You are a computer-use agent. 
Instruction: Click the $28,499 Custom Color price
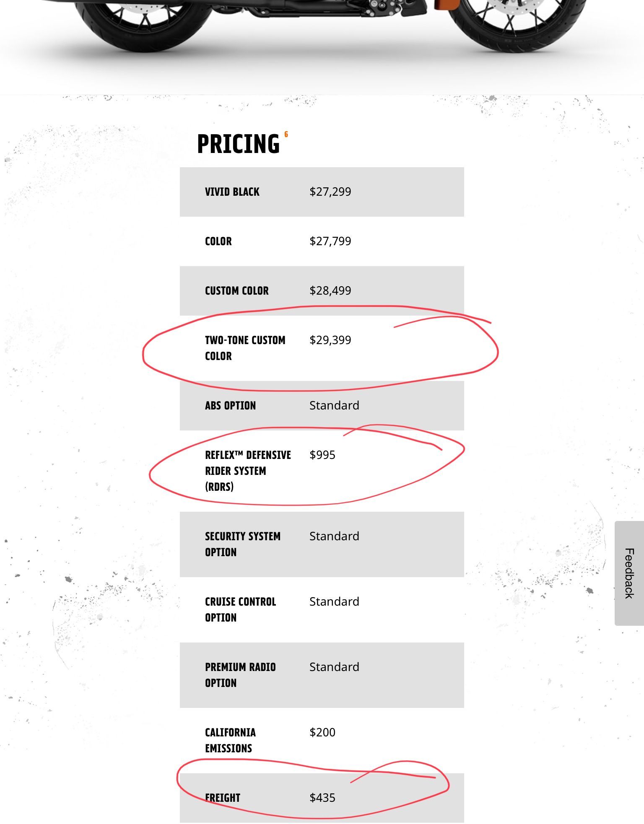click(330, 290)
